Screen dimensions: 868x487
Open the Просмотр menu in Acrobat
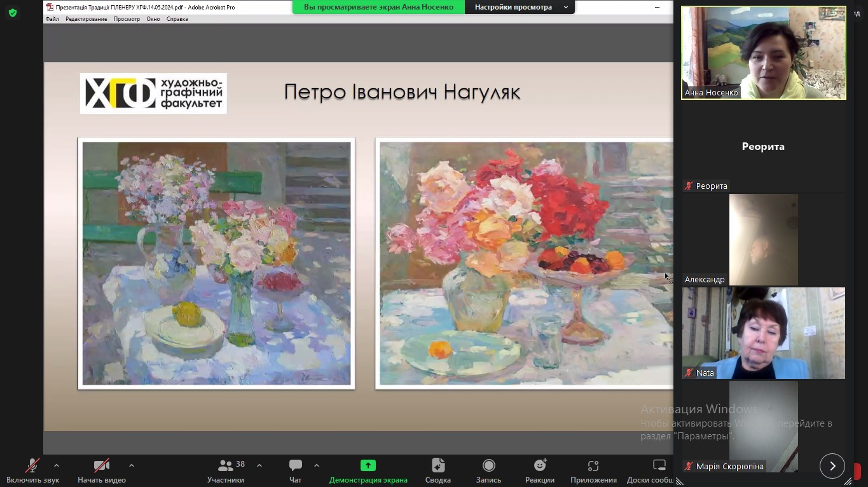click(x=127, y=19)
